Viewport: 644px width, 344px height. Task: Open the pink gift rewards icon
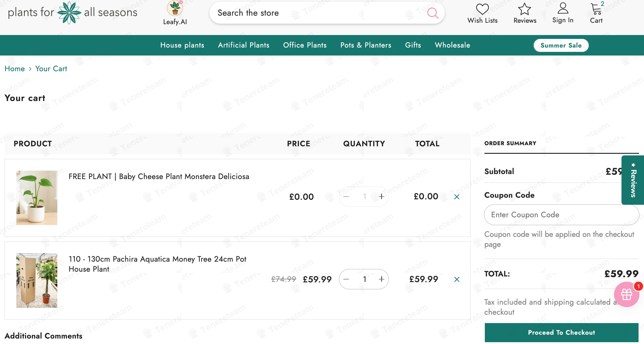tap(626, 294)
